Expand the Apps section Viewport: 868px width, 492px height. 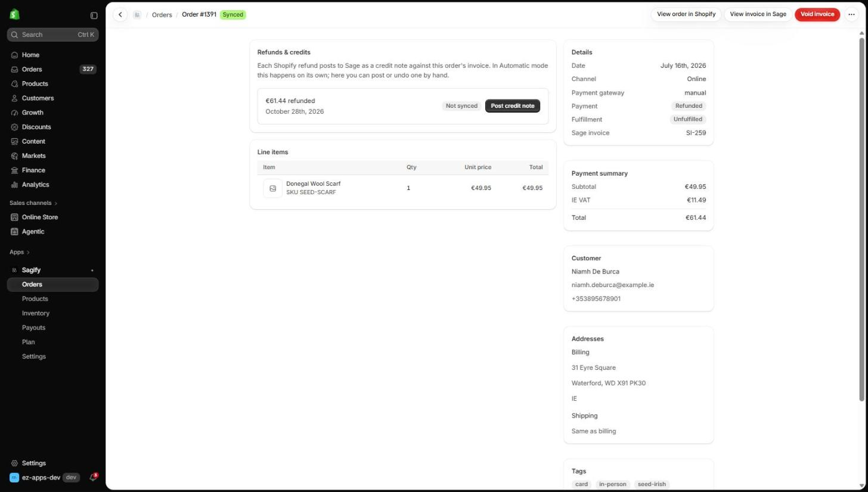click(x=19, y=252)
